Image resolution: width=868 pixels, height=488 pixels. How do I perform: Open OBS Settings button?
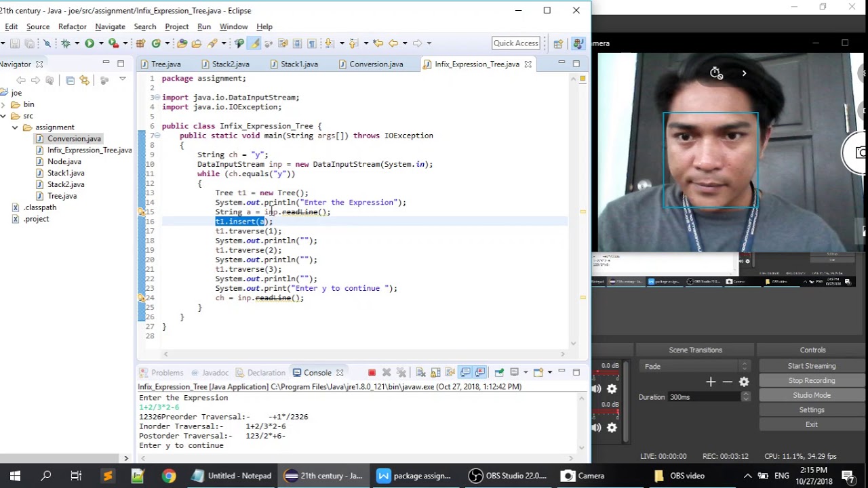pos(812,410)
